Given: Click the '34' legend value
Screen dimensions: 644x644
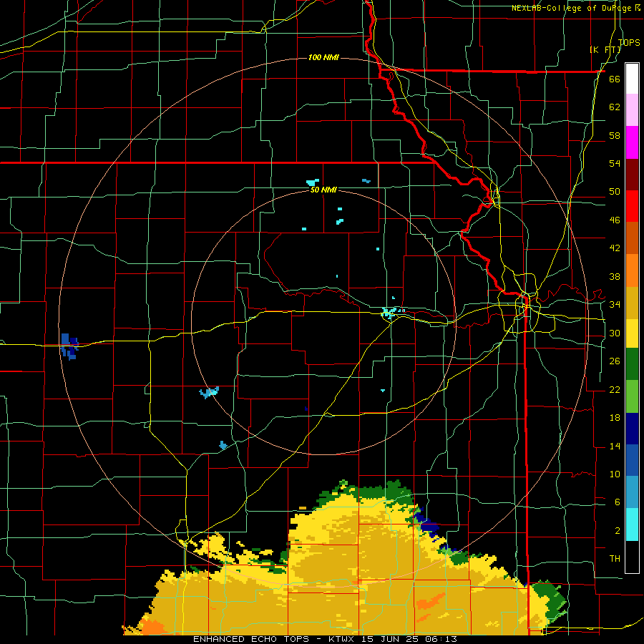Looking at the screenshot, I should click(615, 304).
